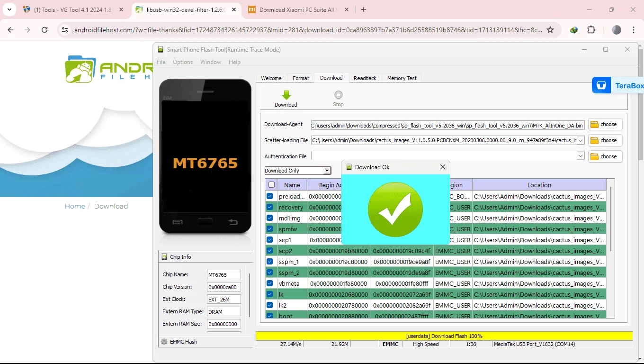This screenshot has height=364, width=644.
Task: Choose Download-Agent file via folder button
Action: 605,125
